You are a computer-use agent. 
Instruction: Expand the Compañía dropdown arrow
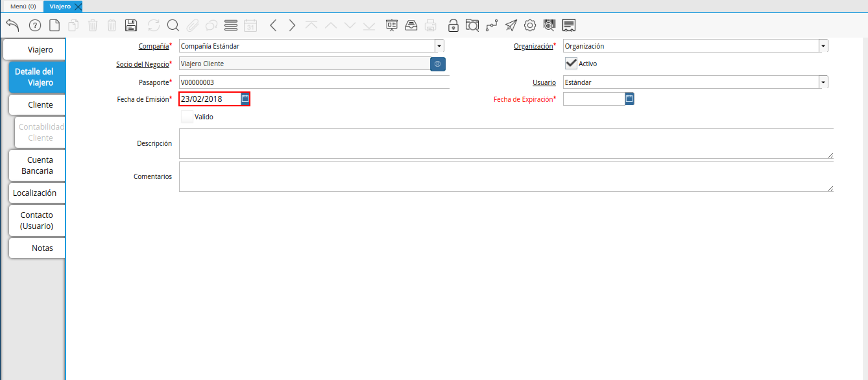pyautogui.click(x=439, y=46)
